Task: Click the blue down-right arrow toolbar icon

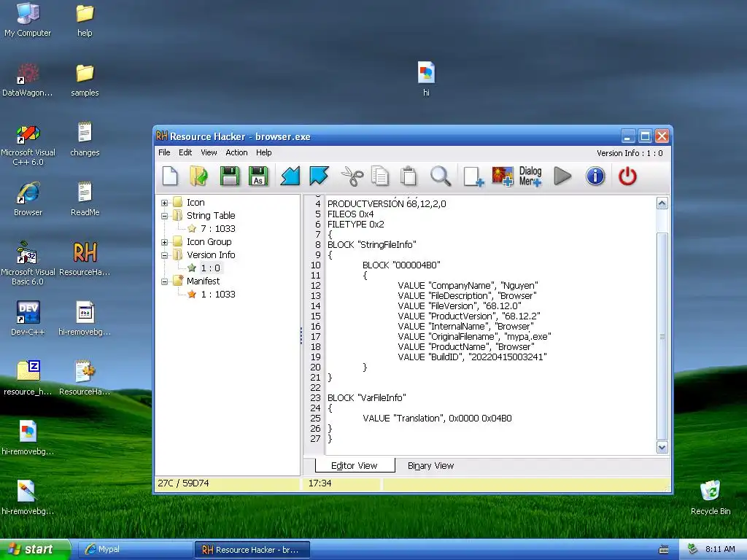Action: [319, 176]
